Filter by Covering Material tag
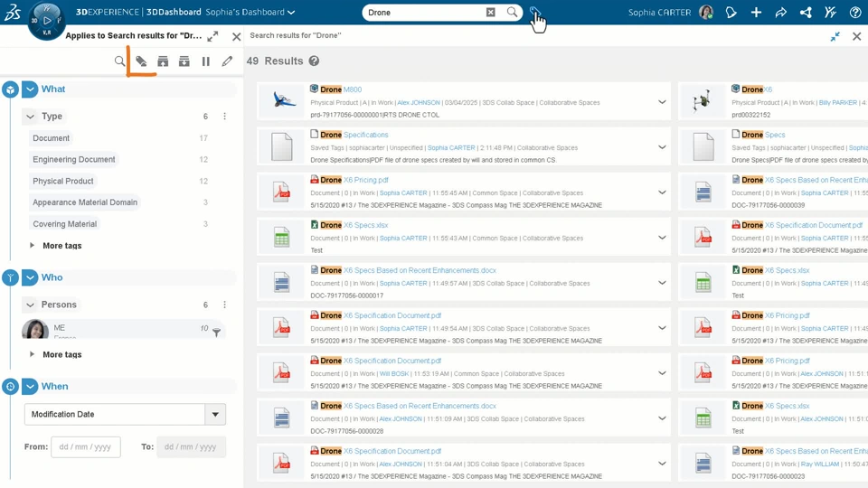The height and width of the screenshot is (488, 868). click(x=65, y=224)
